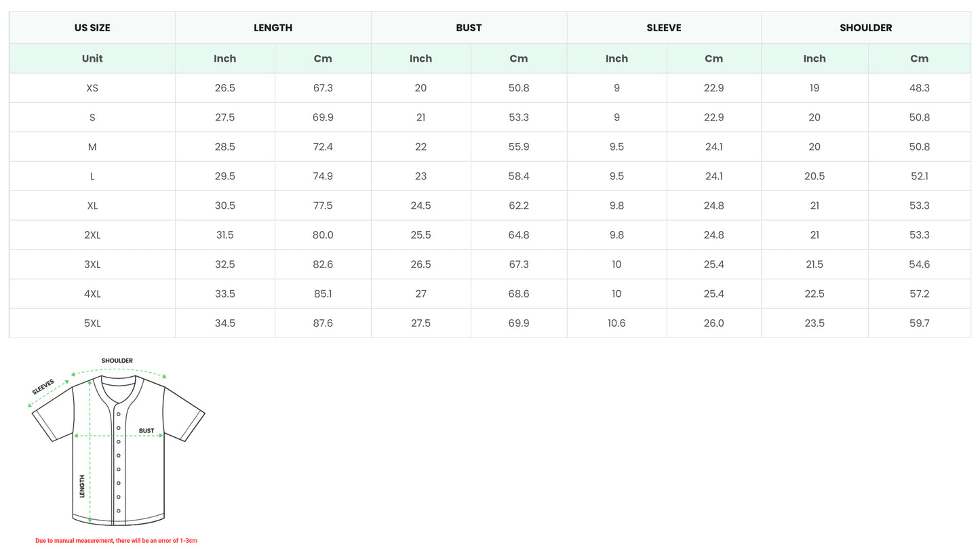
Task: Click the US SIZE column header
Action: coord(92,28)
